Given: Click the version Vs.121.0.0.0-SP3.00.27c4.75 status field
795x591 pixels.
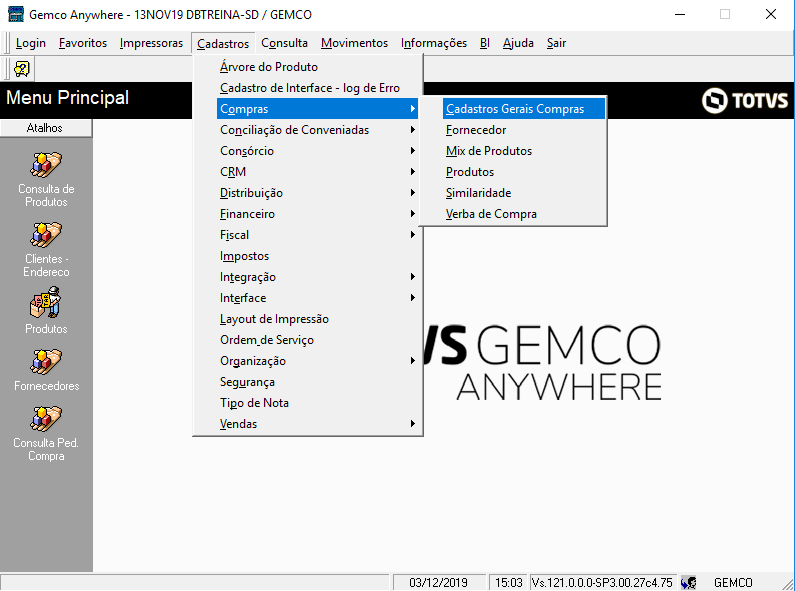Looking at the screenshot, I should click(602, 583).
